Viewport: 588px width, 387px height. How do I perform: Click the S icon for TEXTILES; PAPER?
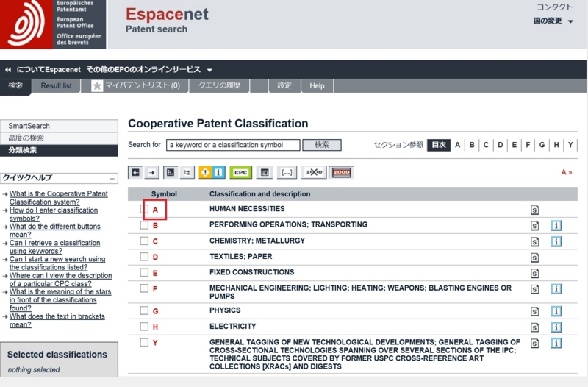[535, 258]
